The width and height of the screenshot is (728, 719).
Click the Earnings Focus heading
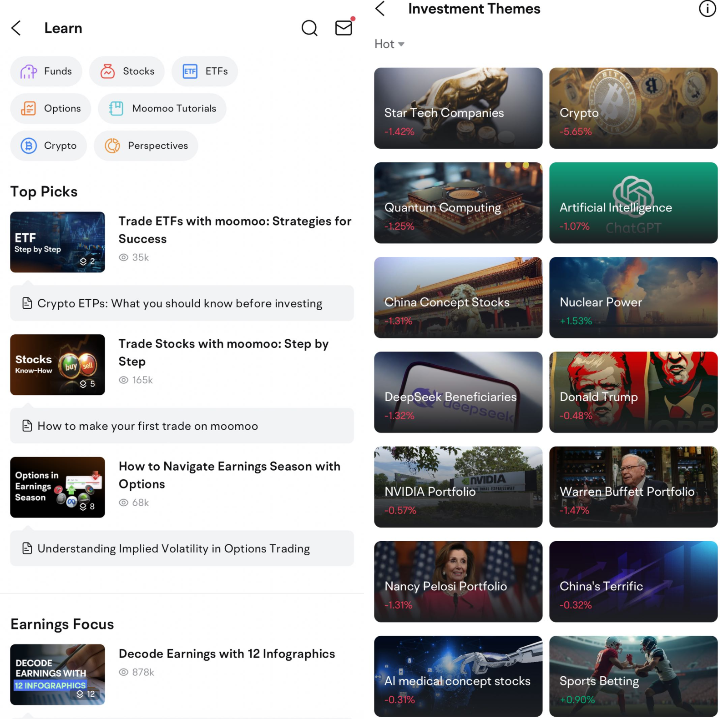[62, 624]
